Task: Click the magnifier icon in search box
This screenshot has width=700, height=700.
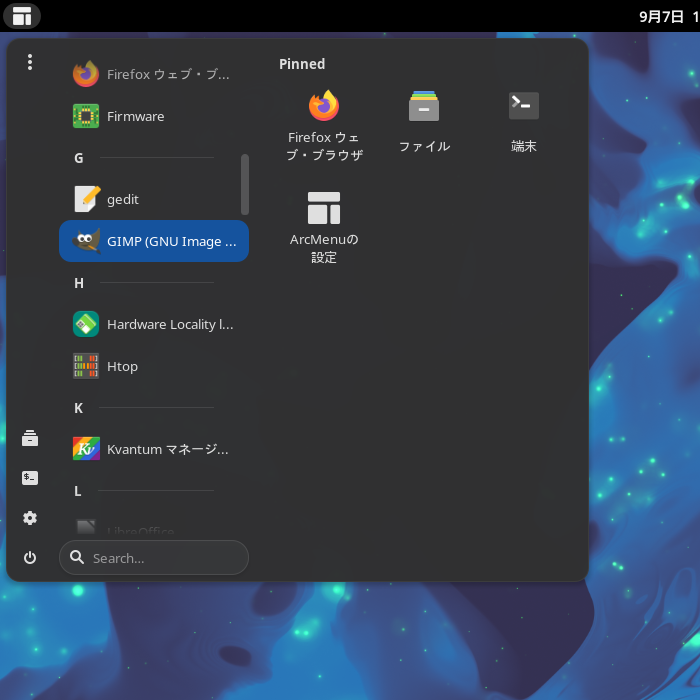Action: [77, 557]
